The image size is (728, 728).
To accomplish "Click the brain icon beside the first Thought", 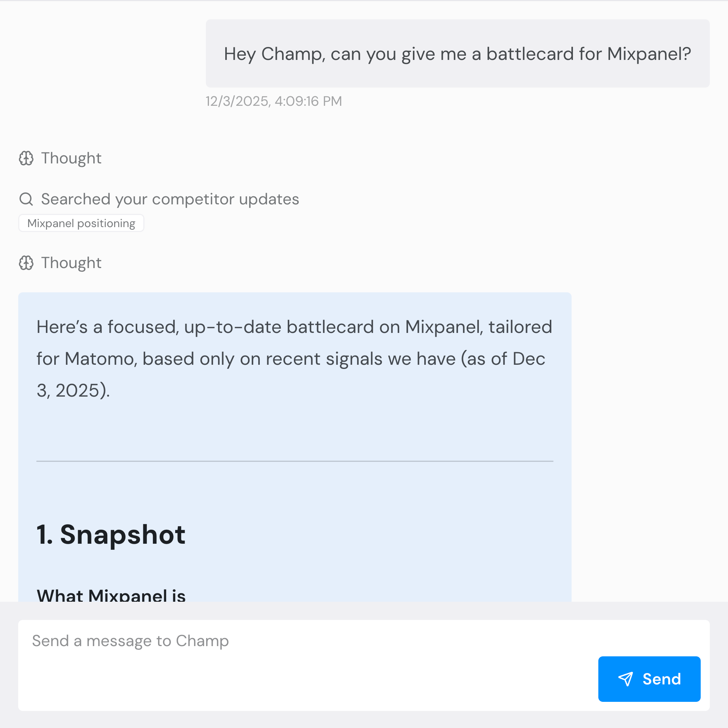I will coord(27,158).
